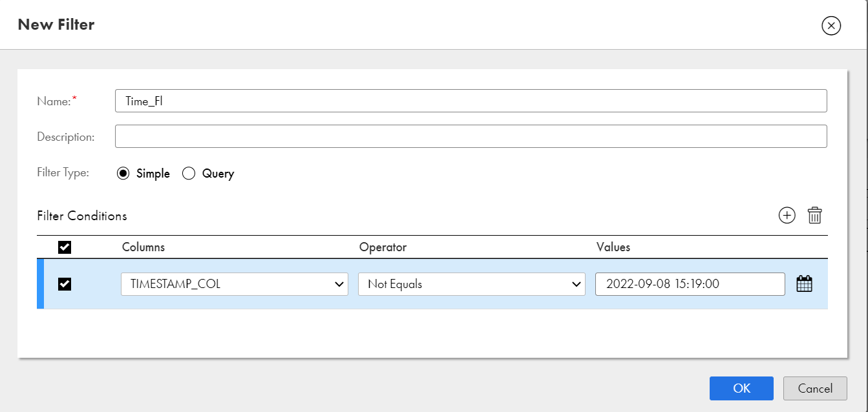Delete the selected filter condition
The height and width of the screenshot is (412, 868).
tap(815, 215)
